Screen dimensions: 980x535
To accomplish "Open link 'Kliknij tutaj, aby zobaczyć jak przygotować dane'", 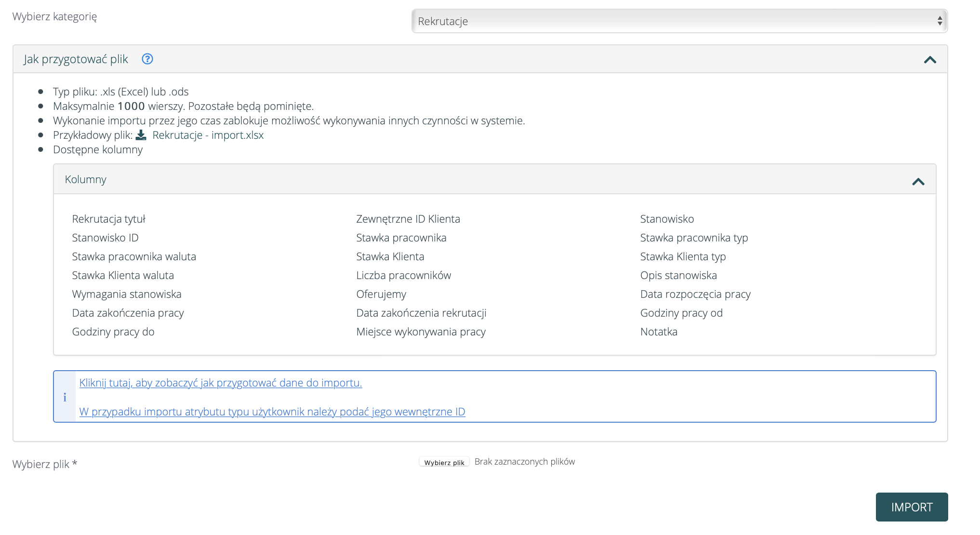I will pos(220,383).
